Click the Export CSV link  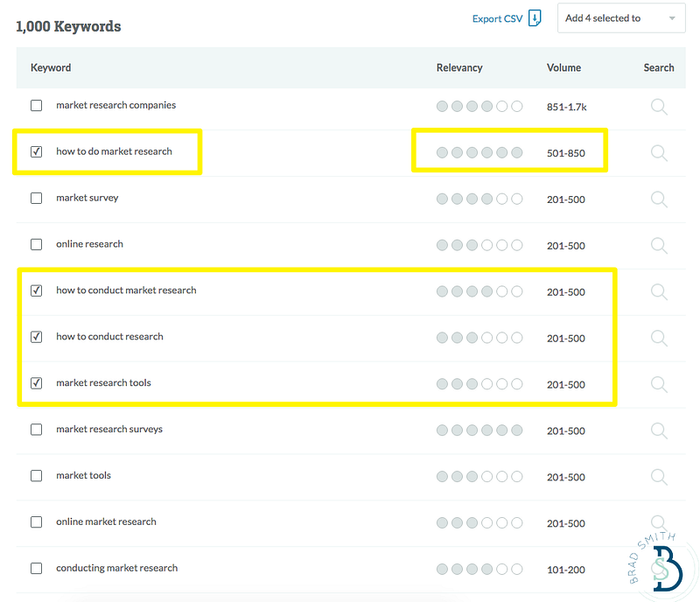[497, 18]
